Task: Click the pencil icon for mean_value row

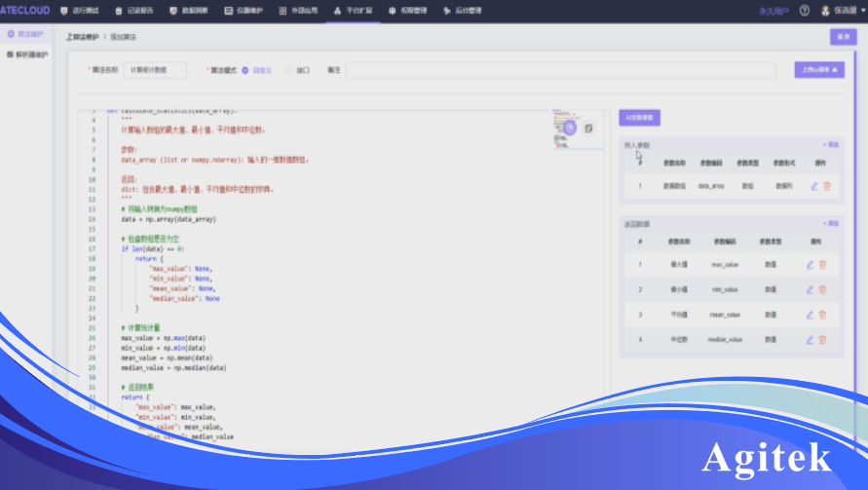Action: (x=809, y=315)
